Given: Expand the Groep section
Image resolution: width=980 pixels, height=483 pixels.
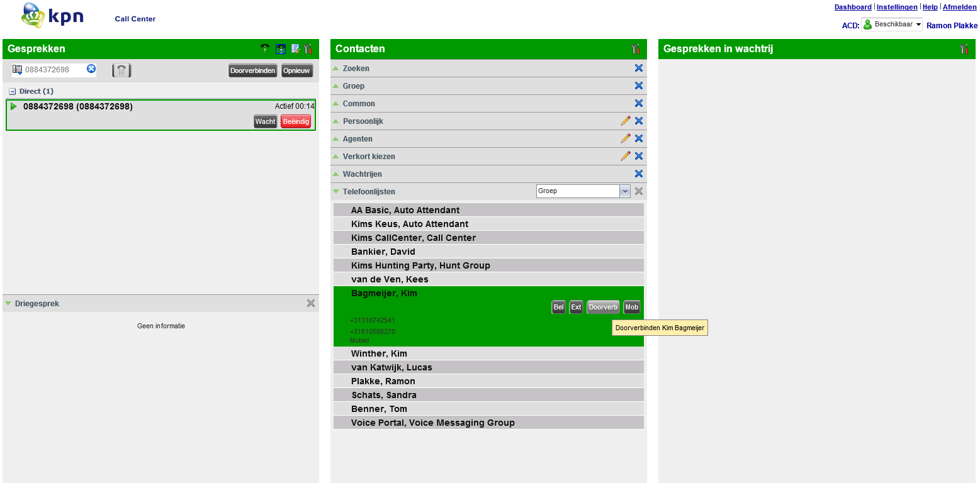Looking at the screenshot, I should [x=336, y=86].
